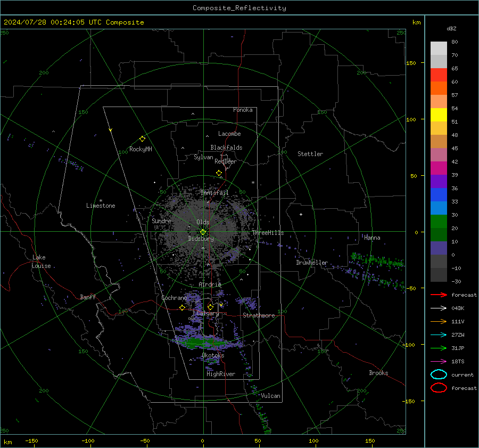Click the HighRiver town label
The image size is (479, 448).
click(221, 374)
